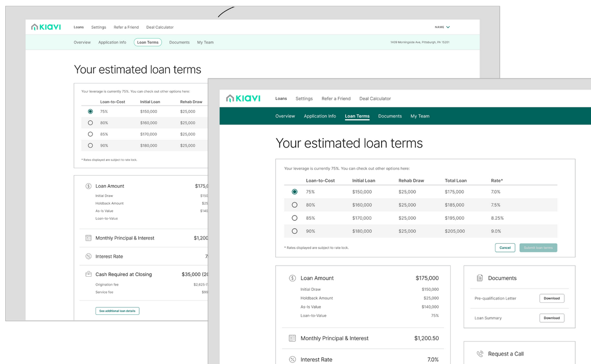Click the Origination fee label in back window
Image resolution: width=591 pixels, height=364 pixels.
click(107, 285)
